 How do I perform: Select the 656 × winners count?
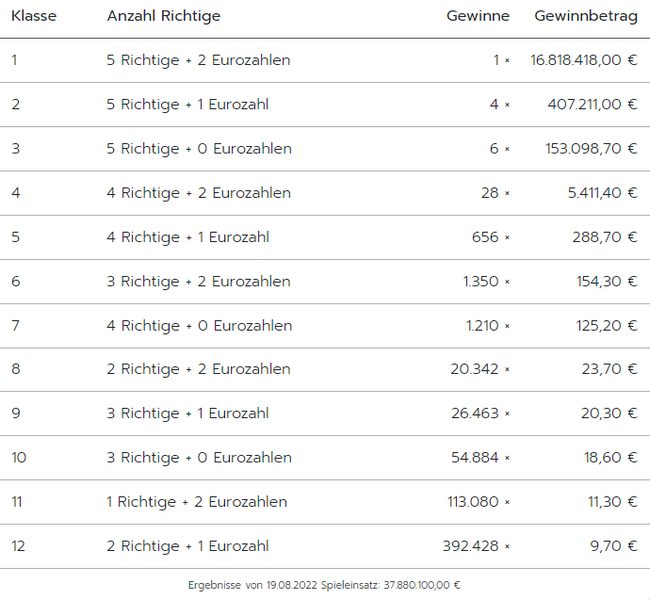tap(491, 237)
